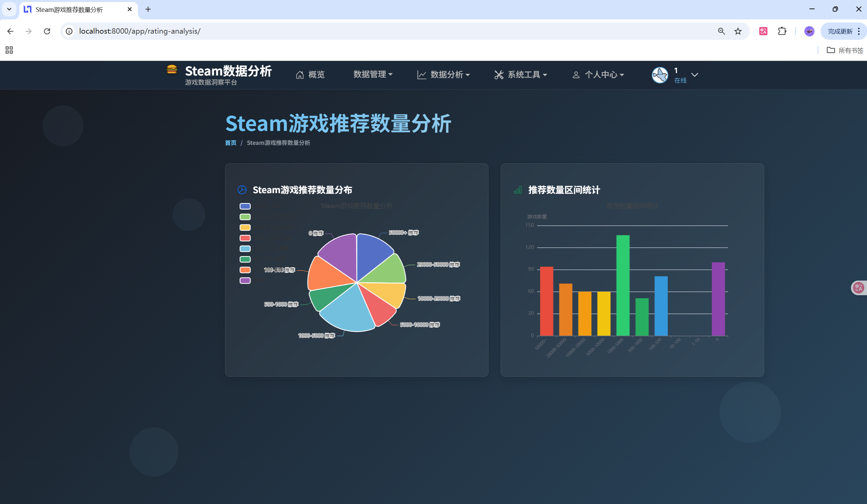Toggle the purple 0 推荐 legend item
This screenshot has width=867, height=504.
(x=245, y=281)
